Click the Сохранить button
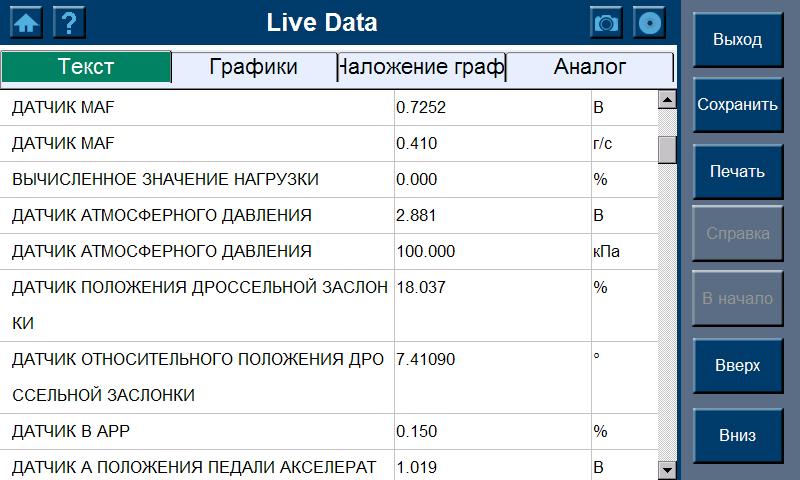Viewport: 800px width, 480px height. click(737, 105)
